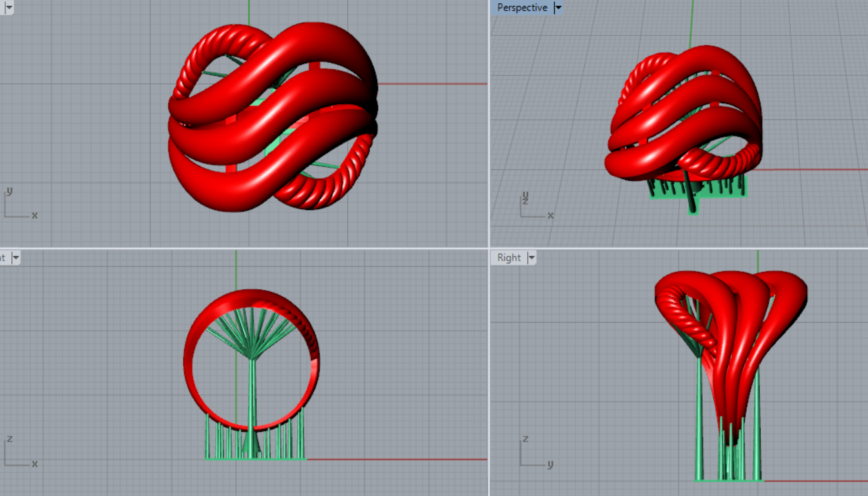Open the Right viewport dropdown arrow
This screenshot has width=868, height=496.
(x=531, y=258)
